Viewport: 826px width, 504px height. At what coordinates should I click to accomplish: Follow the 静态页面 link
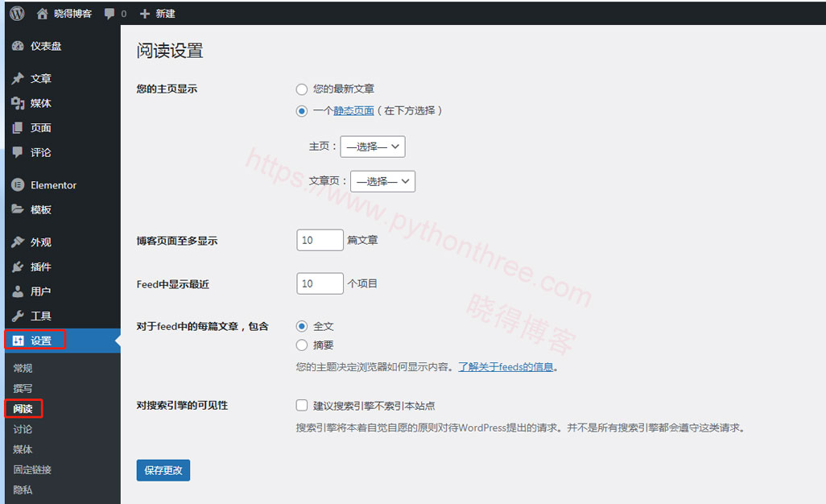[x=353, y=110]
